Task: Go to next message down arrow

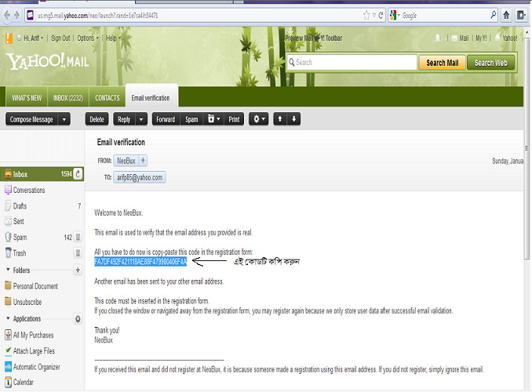Action: click(293, 119)
